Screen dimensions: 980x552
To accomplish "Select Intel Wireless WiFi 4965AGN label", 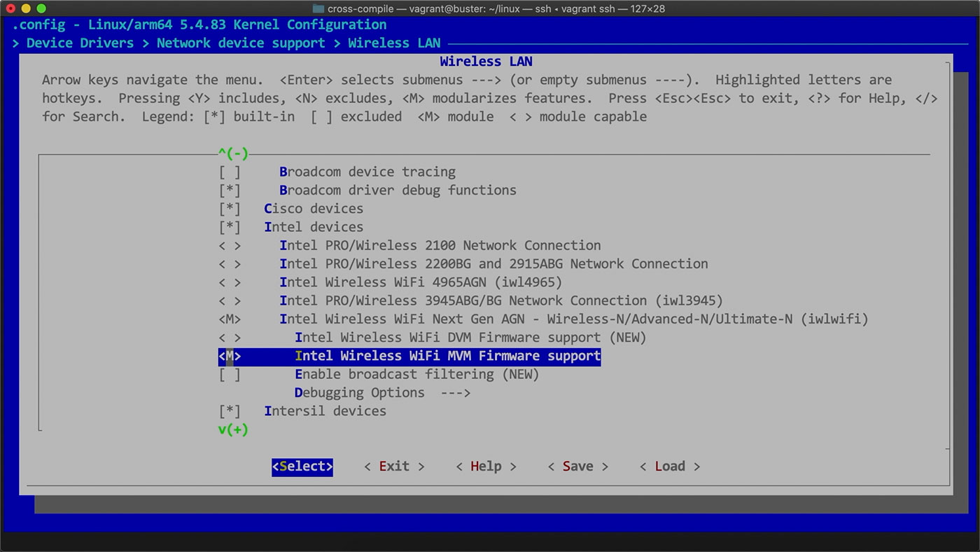I will pyautogui.click(x=421, y=282).
